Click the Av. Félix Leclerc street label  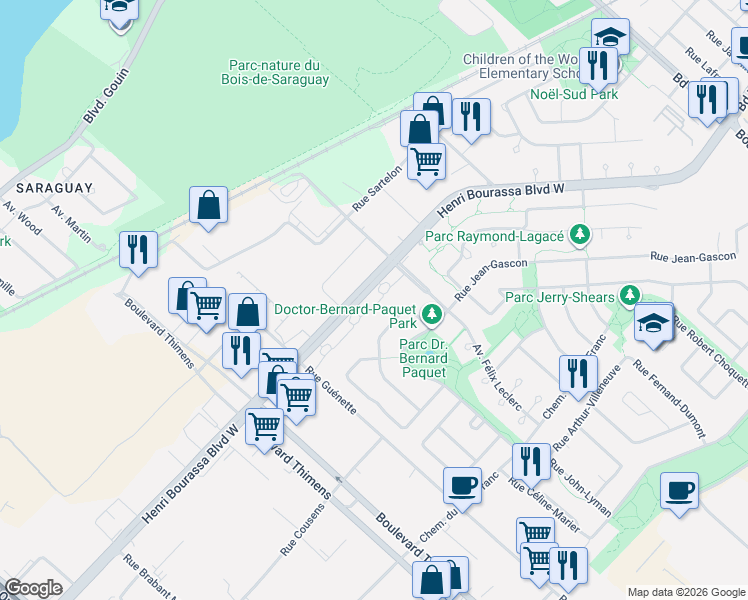pyautogui.click(x=497, y=377)
